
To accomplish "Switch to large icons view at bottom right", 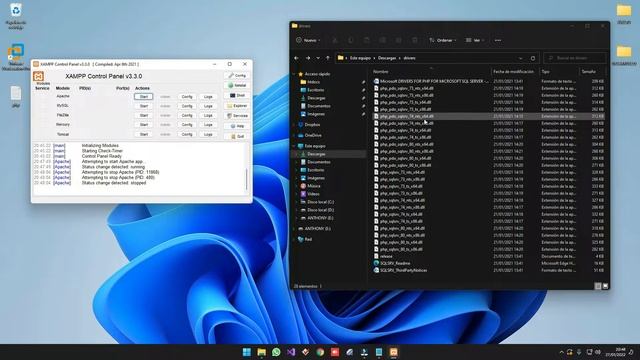I will (x=605, y=286).
